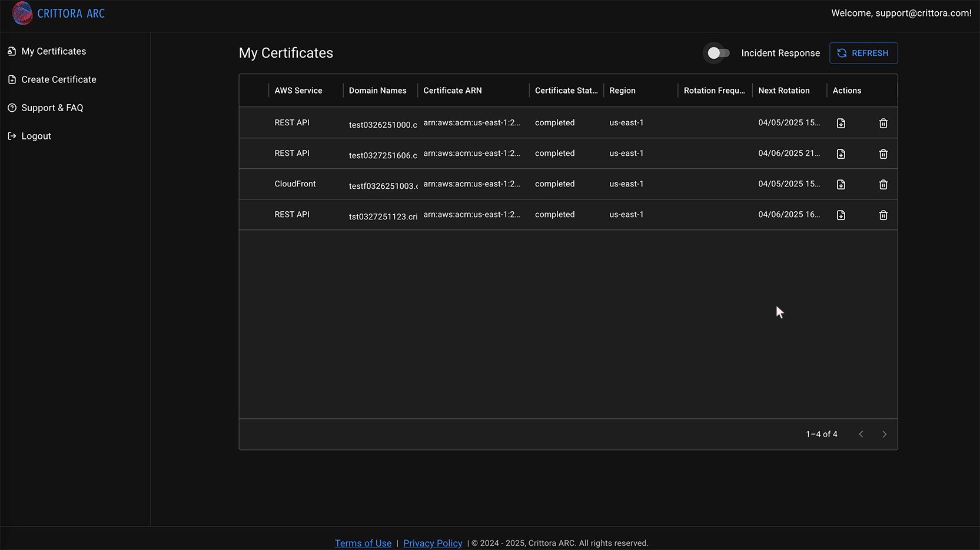Click the My Certificates sidebar icon
The width and height of the screenshot is (980, 550).
coord(12,51)
